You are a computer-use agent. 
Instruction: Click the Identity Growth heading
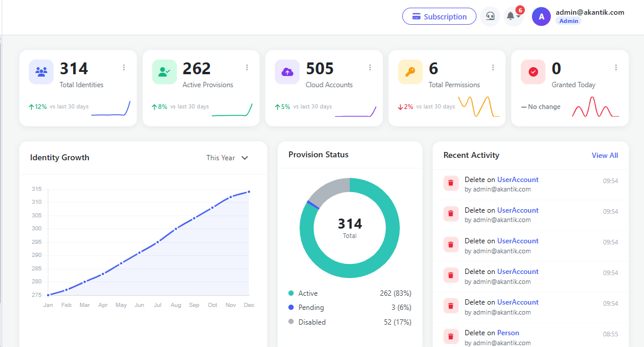pos(60,157)
